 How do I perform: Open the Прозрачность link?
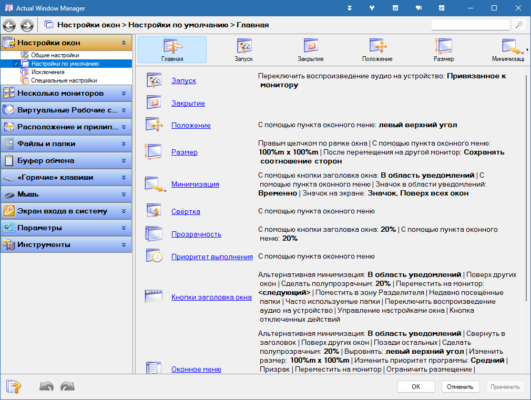[x=196, y=234]
